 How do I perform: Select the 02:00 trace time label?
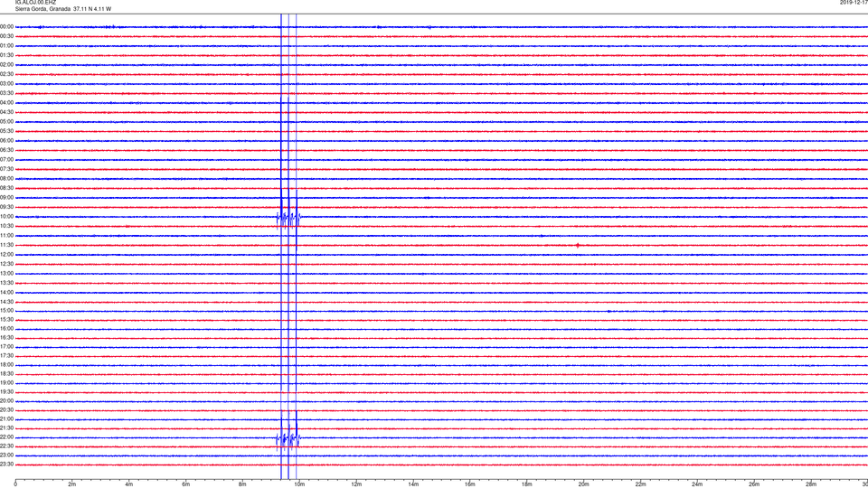click(x=6, y=65)
